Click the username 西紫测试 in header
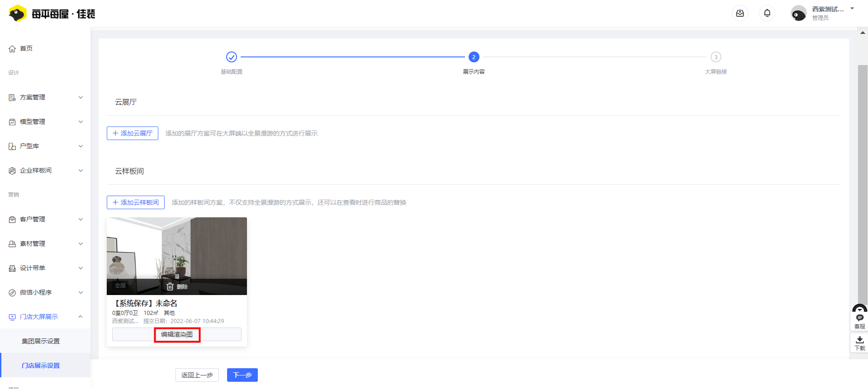The width and height of the screenshot is (868, 389). click(x=828, y=9)
